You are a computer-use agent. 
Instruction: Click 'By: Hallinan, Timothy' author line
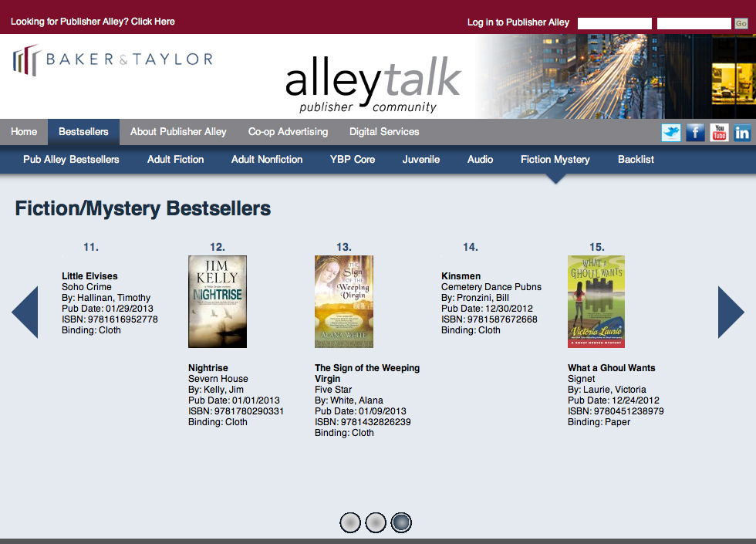(106, 298)
